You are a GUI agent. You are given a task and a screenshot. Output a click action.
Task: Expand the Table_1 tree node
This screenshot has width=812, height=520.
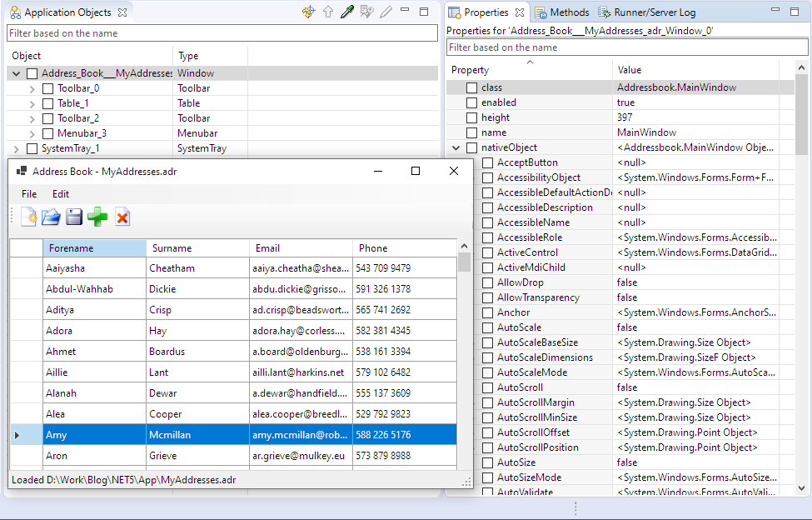click(32, 103)
